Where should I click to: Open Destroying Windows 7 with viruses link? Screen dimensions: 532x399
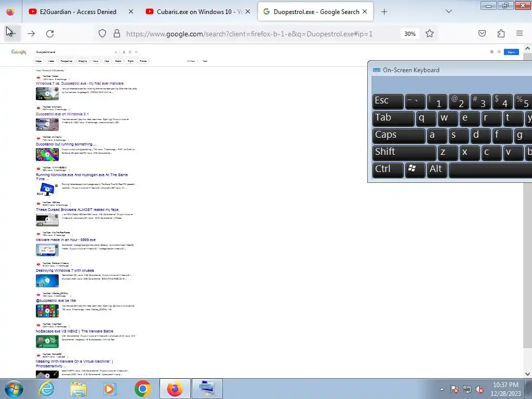[65, 270]
